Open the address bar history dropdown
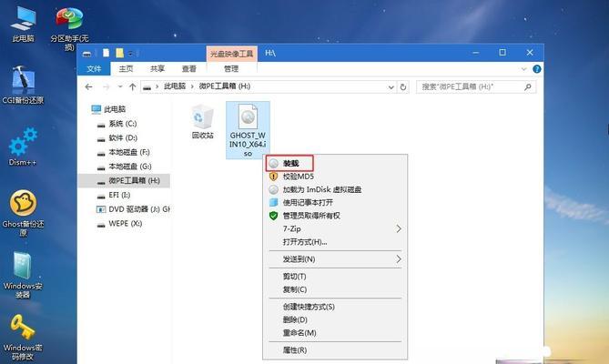This screenshot has height=364, width=609. coord(391,87)
